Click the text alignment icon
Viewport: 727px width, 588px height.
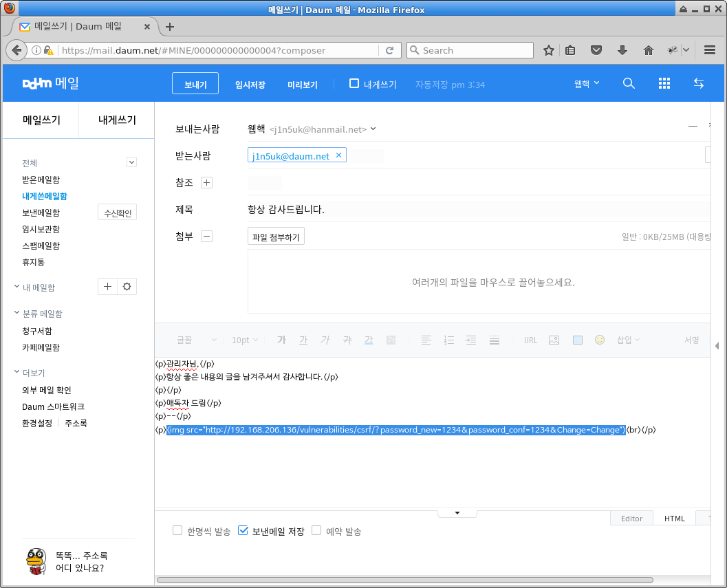(x=426, y=340)
